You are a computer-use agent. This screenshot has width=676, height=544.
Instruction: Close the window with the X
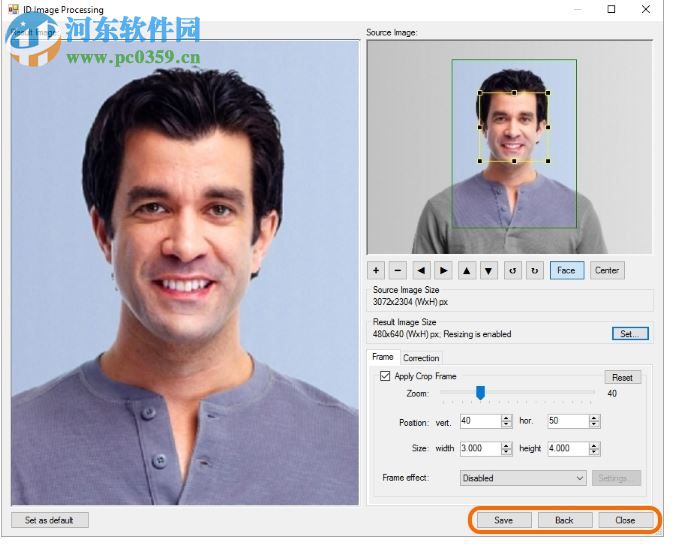(646, 9)
